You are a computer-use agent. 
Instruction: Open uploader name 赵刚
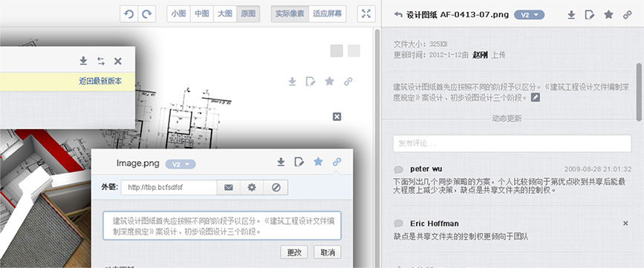coord(480,55)
